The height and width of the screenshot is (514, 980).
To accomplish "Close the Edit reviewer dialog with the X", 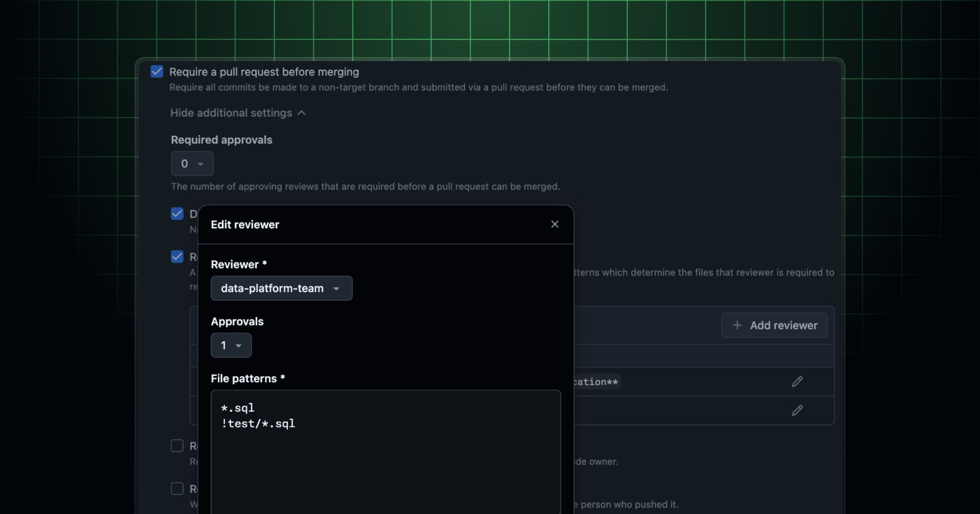I will (x=555, y=224).
